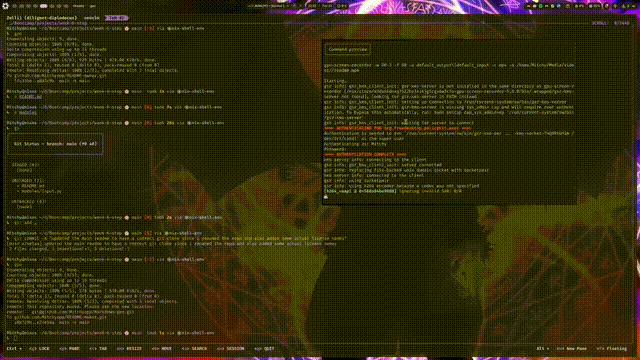Click the green h264_vaapi log line

coord(393,191)
